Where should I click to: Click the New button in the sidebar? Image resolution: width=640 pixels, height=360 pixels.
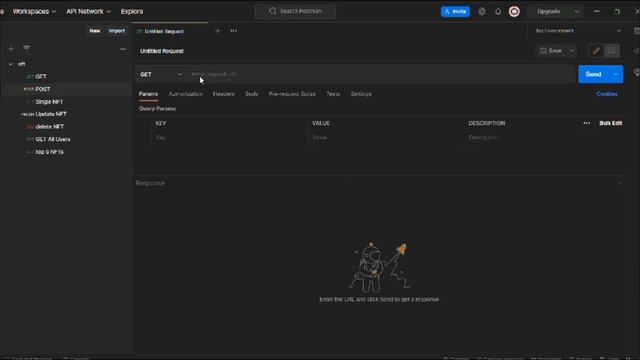click(95, 31)
